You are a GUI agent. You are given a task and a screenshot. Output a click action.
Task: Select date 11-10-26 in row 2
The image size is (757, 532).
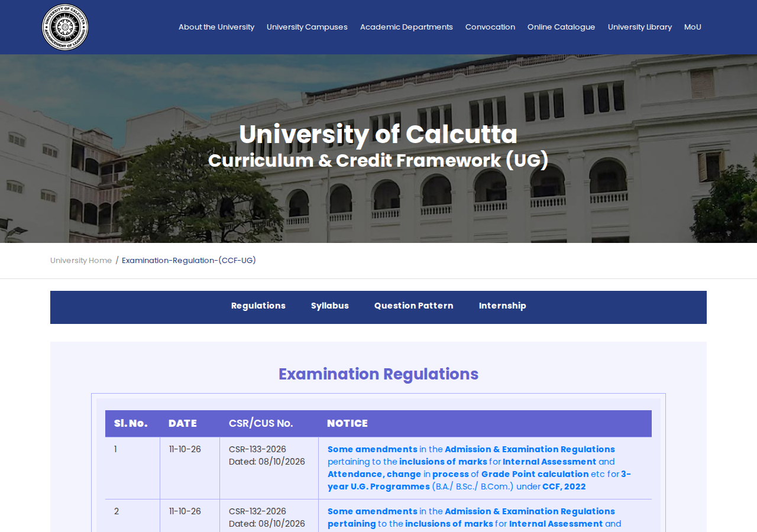click(x=185, y=511)
